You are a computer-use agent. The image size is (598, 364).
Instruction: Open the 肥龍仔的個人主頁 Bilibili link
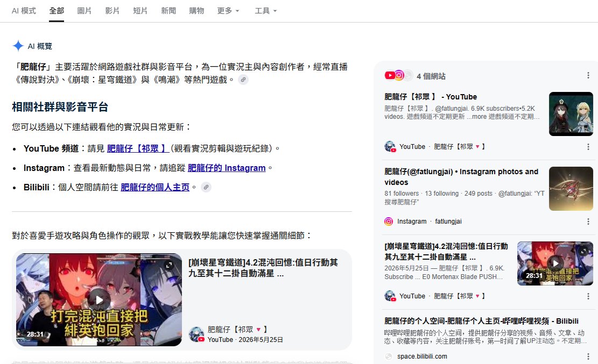[155, 187]
